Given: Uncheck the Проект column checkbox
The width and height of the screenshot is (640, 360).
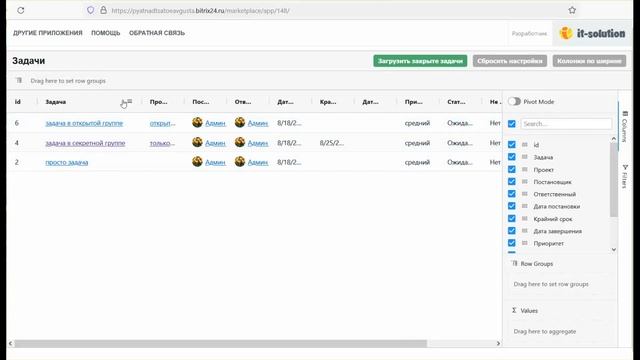Looking at the screenshot, I should click(512, 169).
